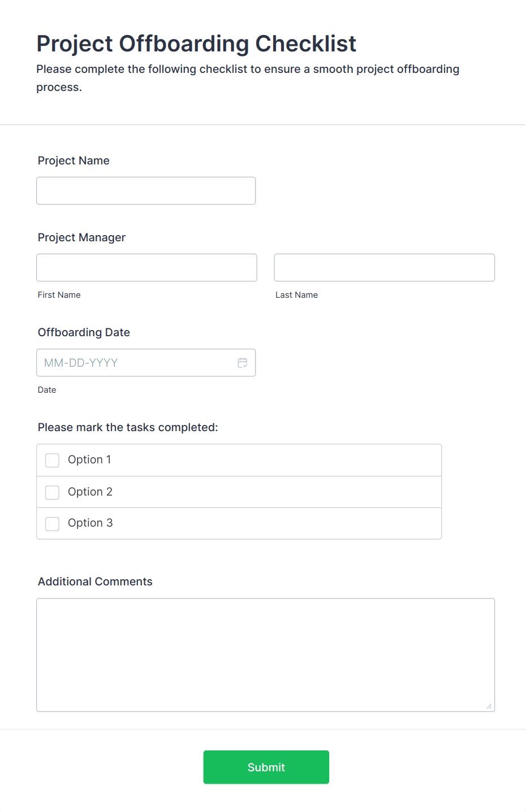Click the "Project Name" field label

click(x=74, y=160)
